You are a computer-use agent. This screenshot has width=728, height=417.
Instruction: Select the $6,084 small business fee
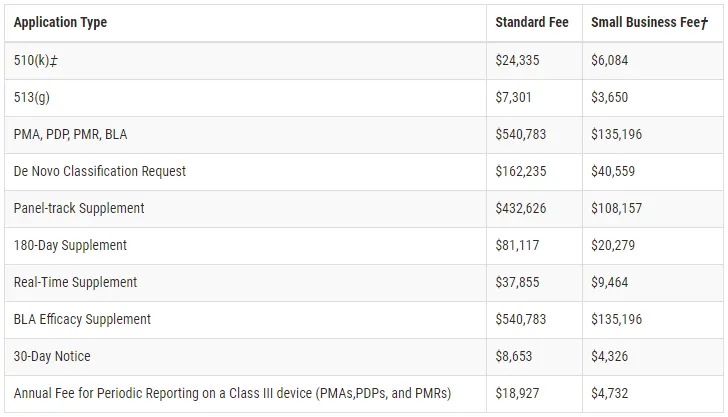point(610,60)
